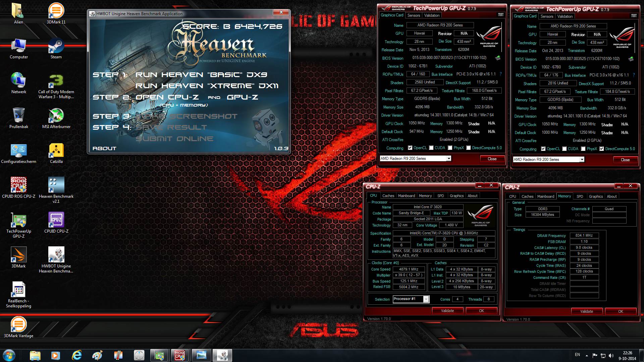
Task: Open Internet Explorer from the taskbar
Action: point(77,355)
